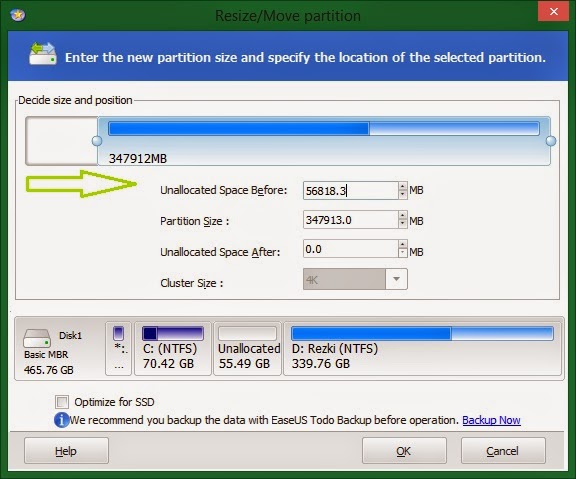The height and width of the screenshot is (479, 576).
Task: Select the C: (NTFS) partition block
Action: click(173, 348)
